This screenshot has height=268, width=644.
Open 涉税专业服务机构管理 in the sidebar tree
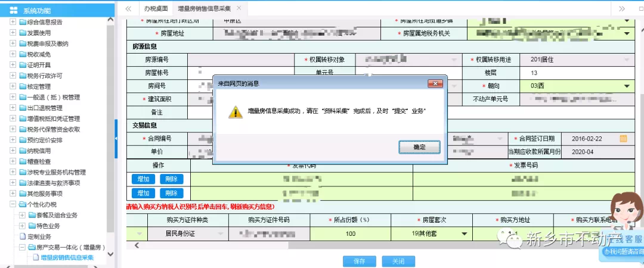click(56, 172)
